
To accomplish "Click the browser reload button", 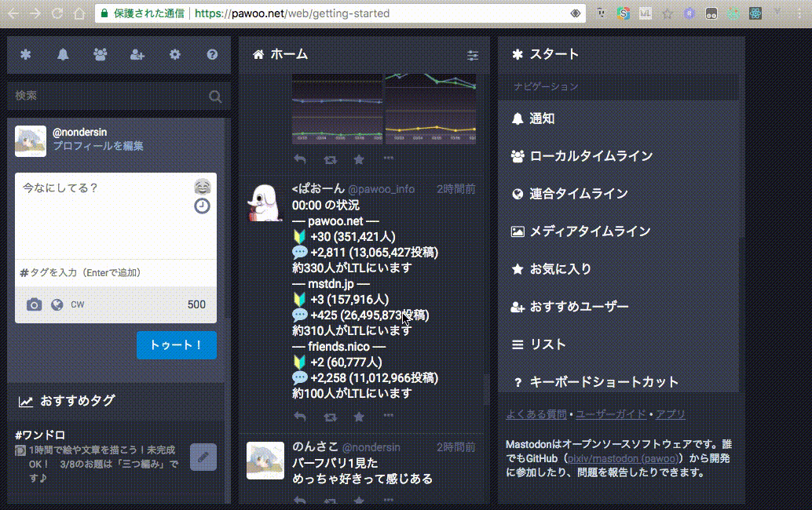I will [x=57, y=13].
